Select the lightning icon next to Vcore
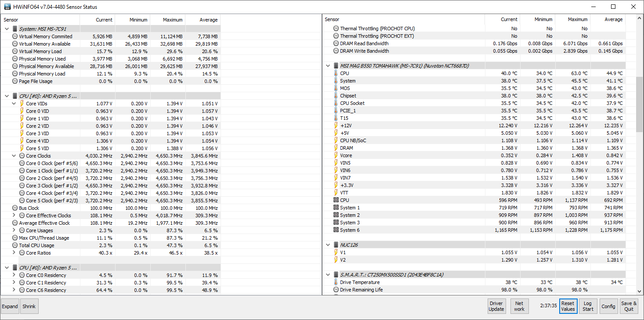 pos(336,155)
